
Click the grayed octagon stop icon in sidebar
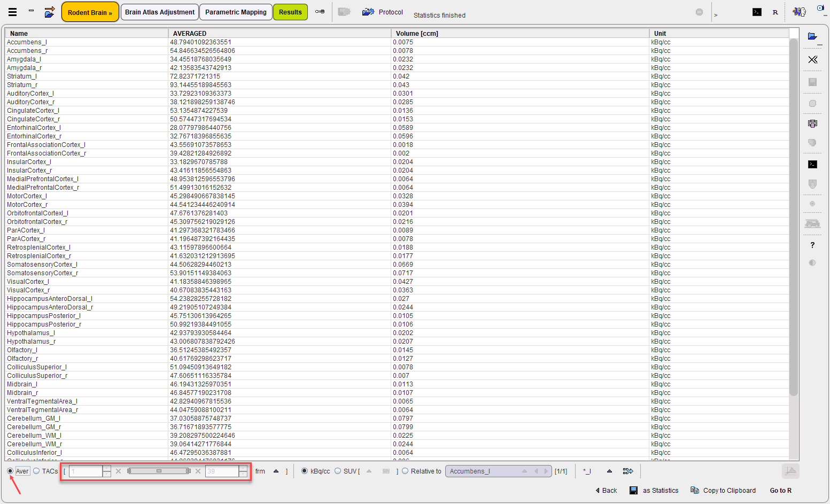(812, 103)
